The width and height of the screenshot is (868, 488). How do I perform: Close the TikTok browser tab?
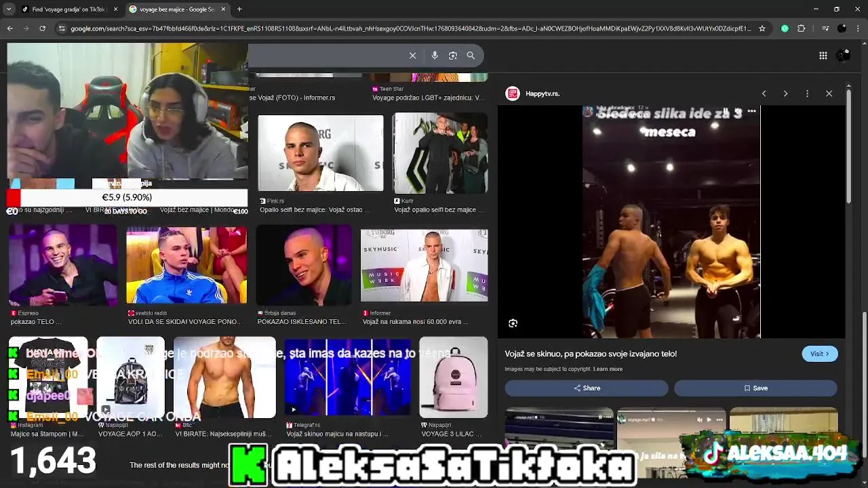[115, 9]
